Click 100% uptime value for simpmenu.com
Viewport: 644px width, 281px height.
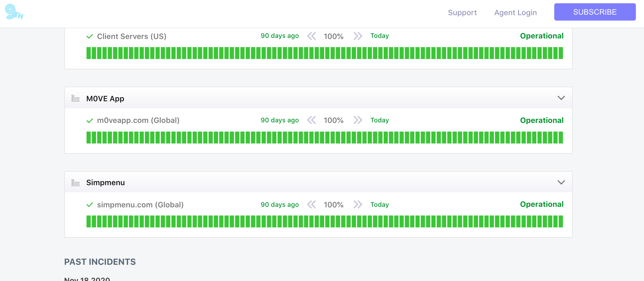click(x=334, y=205)
